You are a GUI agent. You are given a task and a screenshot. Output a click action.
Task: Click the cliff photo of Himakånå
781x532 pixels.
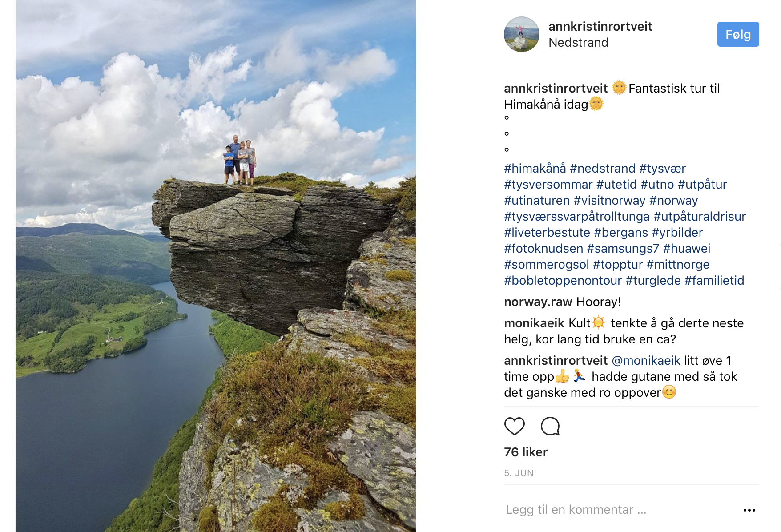point(216,266)
